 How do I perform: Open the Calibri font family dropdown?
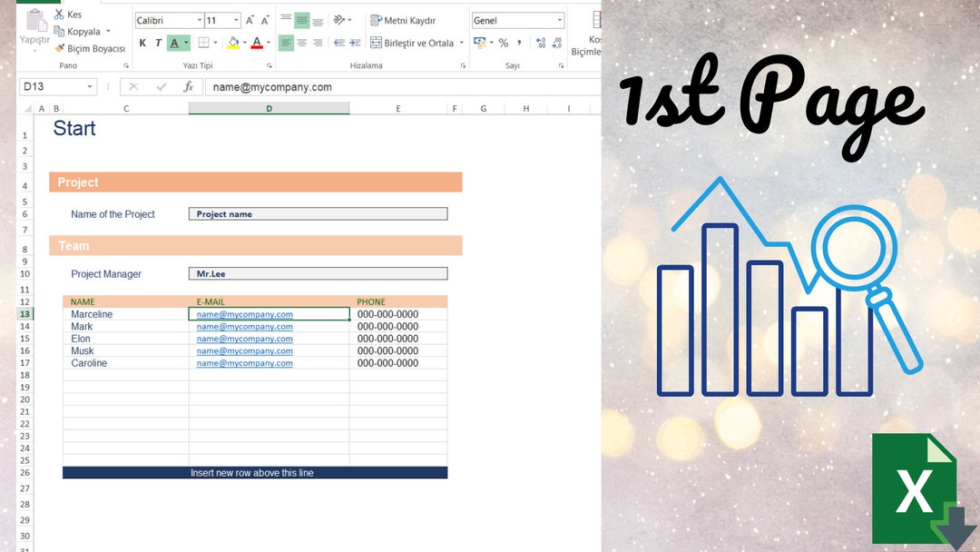click(201, 19)
